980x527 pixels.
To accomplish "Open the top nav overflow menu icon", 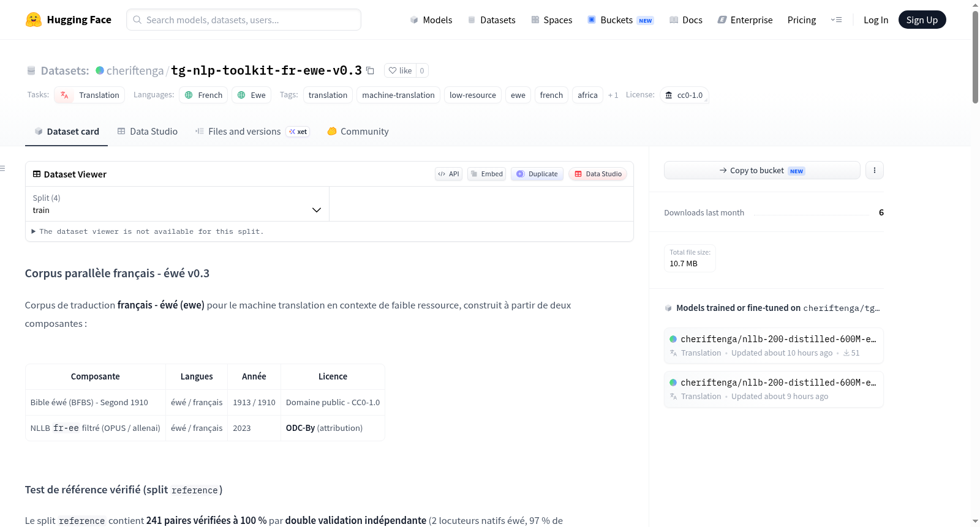I will pos(836,20).
